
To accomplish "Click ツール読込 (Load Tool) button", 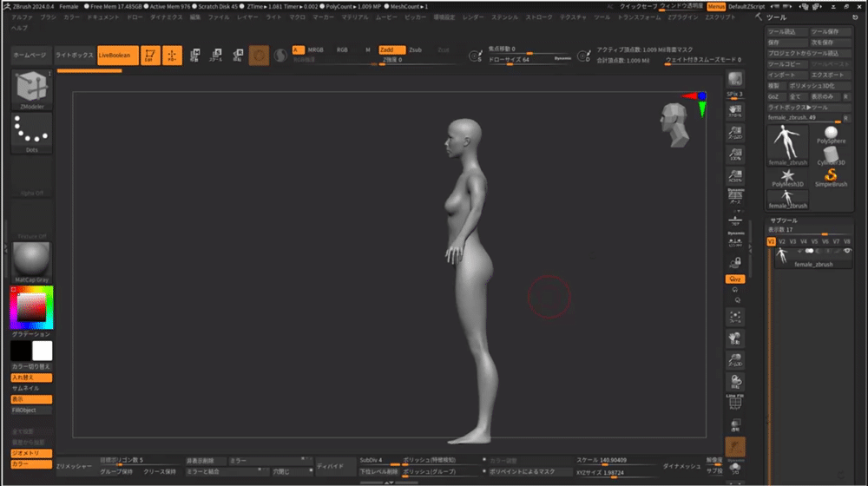I will (x=787, y=31).
